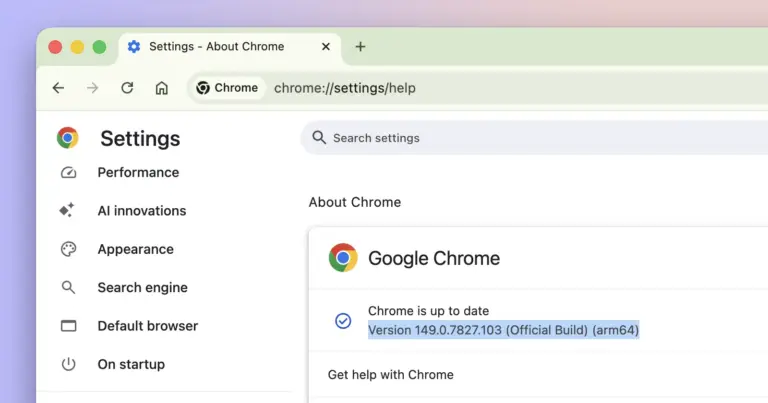Image resolution: width=768 pixels, height=403 pixels.
Task: Click the yellow minimize window button
Action: (77, 47)
